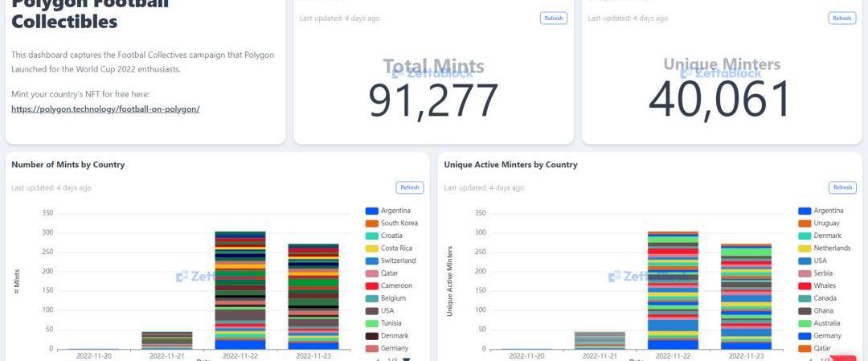Image resolution: width=868 pixels, height=361 pixels.
Task: Click the red floating button at bottom right
Action: 843,357
